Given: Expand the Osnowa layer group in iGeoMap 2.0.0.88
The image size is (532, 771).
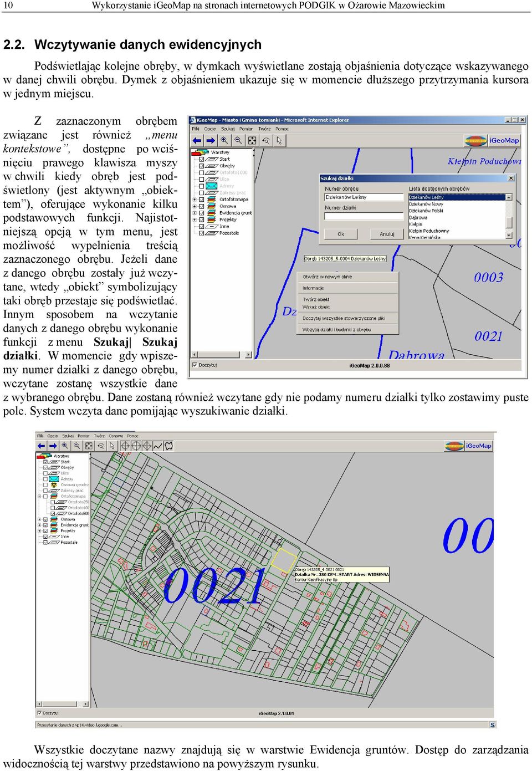Looking at the screenshot, I should (x=195, y=206).
